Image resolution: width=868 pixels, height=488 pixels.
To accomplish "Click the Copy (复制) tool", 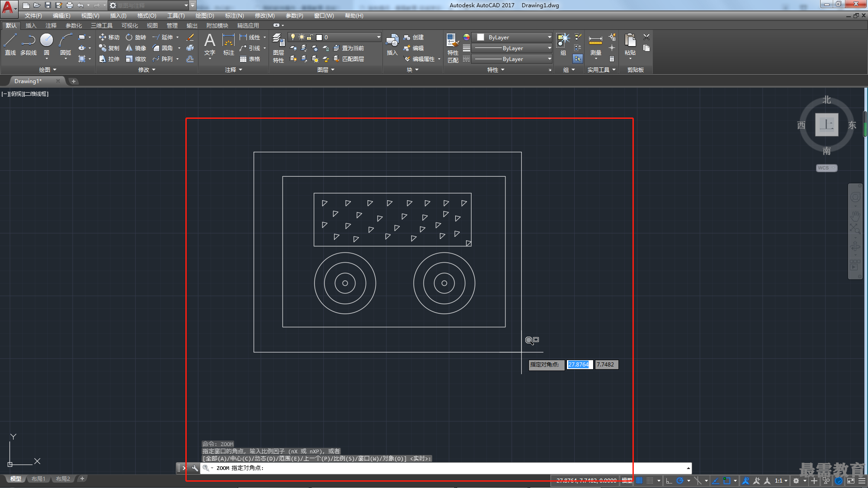I will coord(109,48).
